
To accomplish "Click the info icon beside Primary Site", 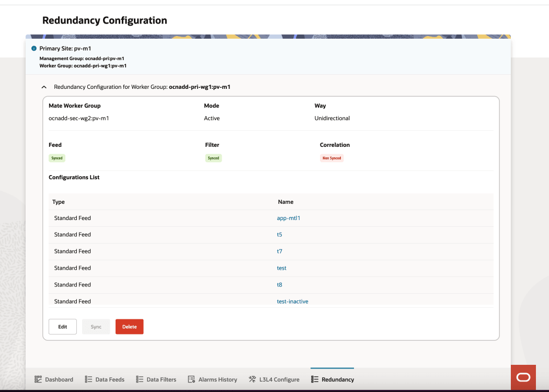I will (34, 48).
